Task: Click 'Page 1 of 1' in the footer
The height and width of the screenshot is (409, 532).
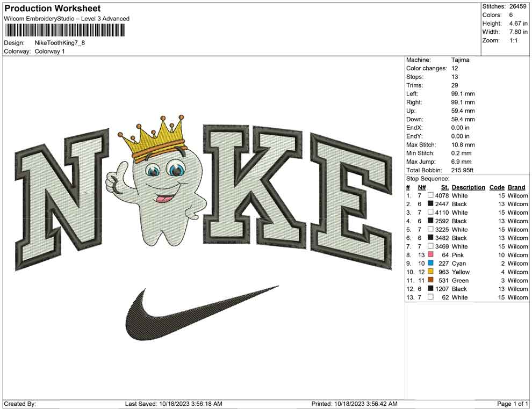Action: pyautogui.click(x=512, y=404)
